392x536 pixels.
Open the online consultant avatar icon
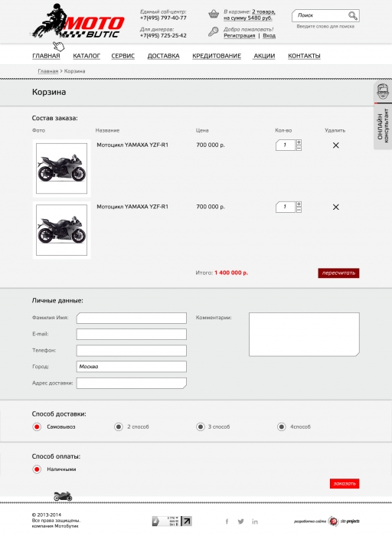pyautogui.click(x=383, y=91)
